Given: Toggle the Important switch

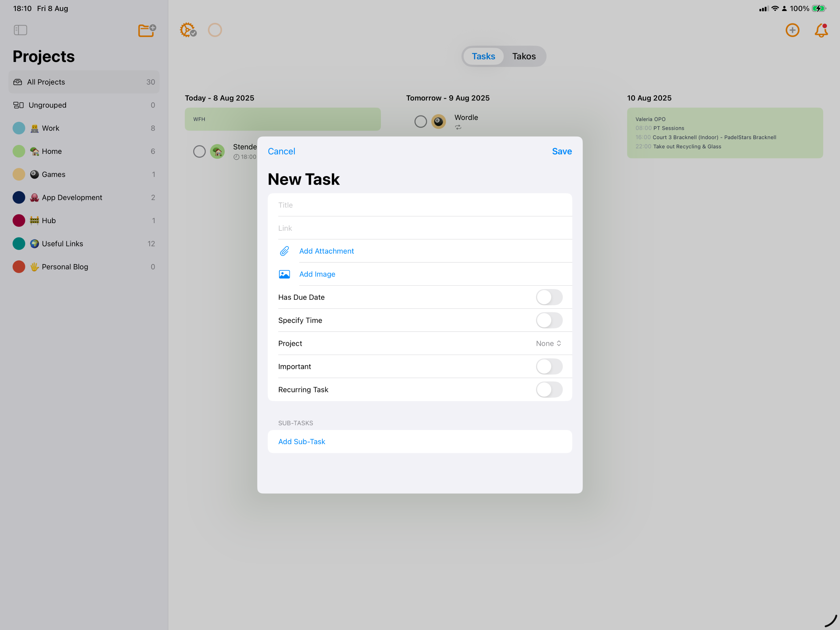Looking at the screenshot, I should 549,367.
